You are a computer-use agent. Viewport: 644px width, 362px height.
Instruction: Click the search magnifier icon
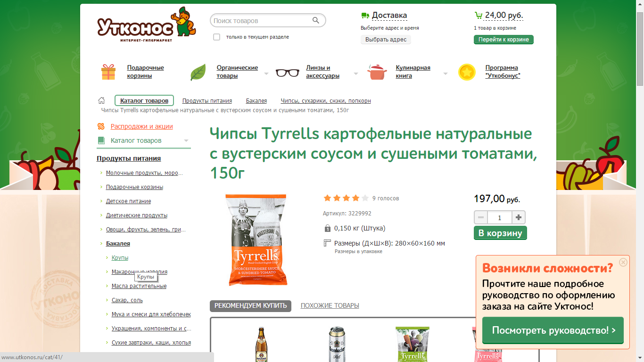coord(316,20)
